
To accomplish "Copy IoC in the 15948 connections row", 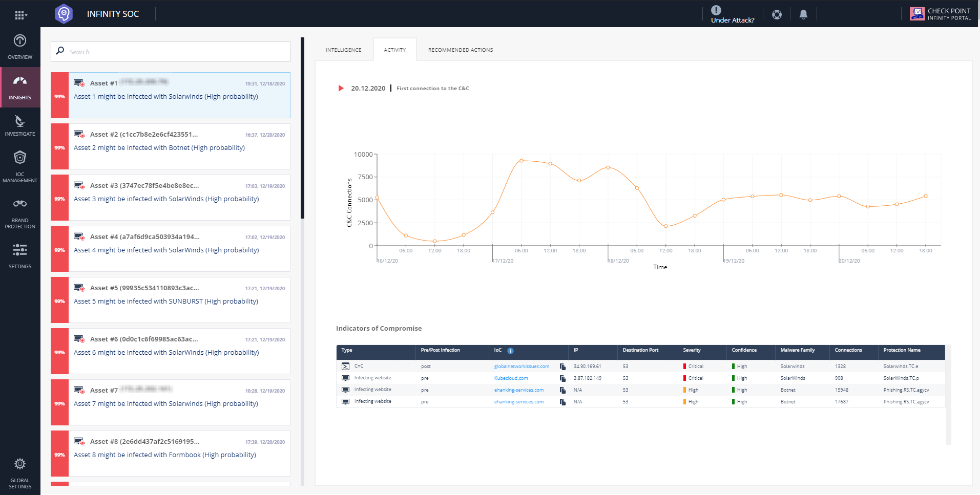I will 562,390.
